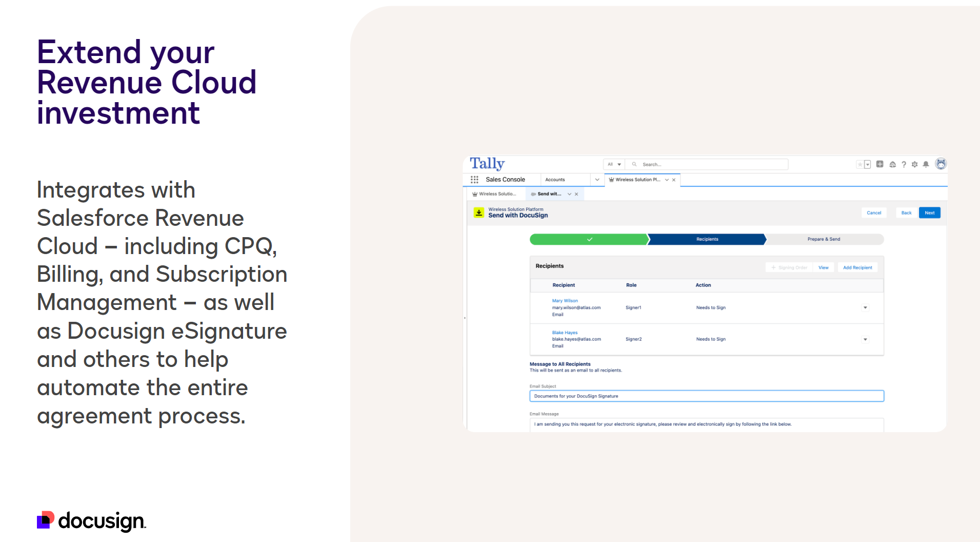Open the Accounts navigation dropdown chevron
980x542 pixels.
click(597, 180)
